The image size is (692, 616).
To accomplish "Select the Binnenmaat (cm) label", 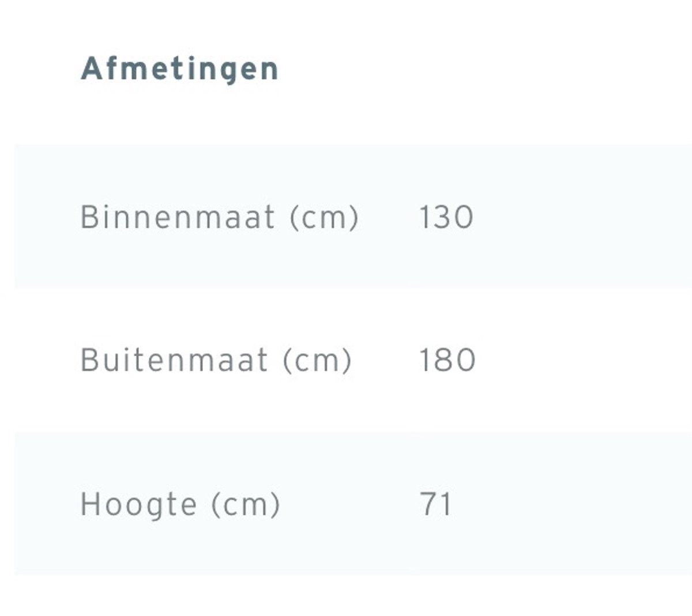I will click(x=220, y=217).
